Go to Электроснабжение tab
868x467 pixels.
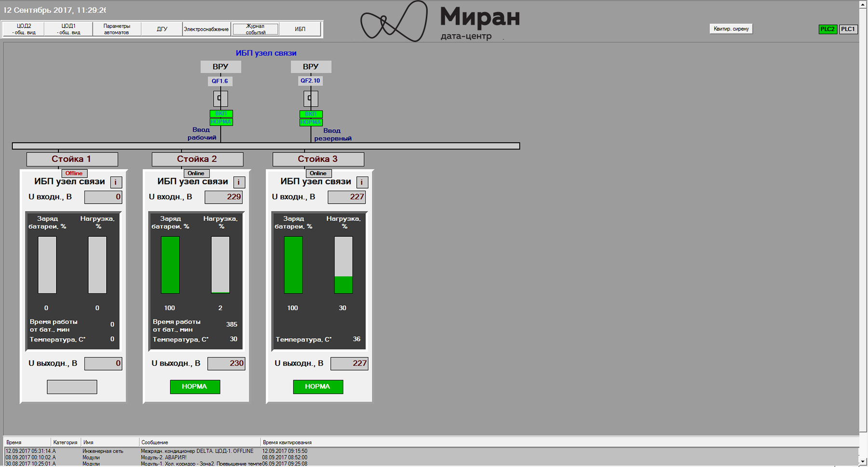(206, 29)
